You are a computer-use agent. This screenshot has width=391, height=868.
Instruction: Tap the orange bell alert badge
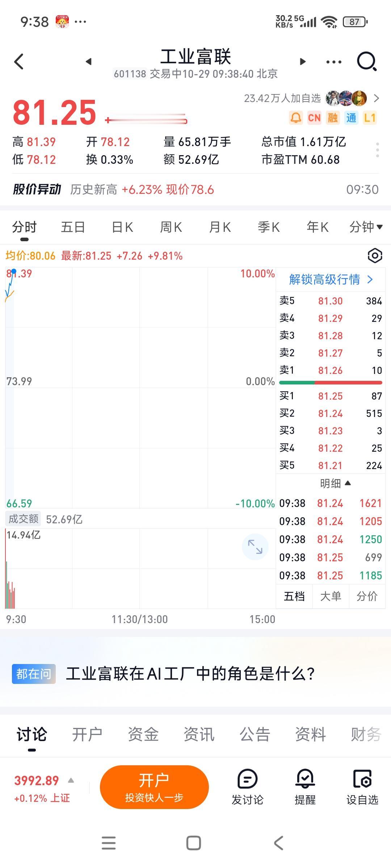[x=296, y=118]
